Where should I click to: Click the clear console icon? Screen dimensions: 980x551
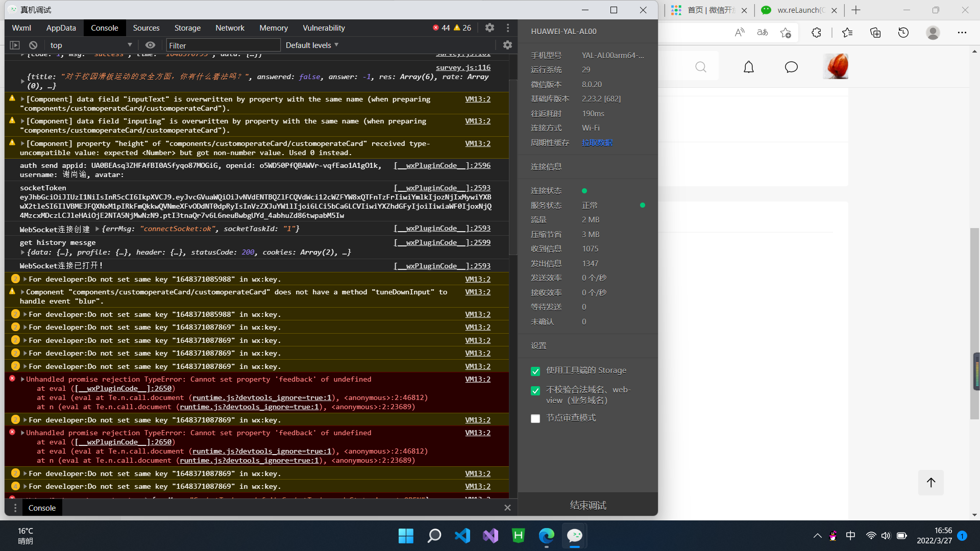pos(33,45)
